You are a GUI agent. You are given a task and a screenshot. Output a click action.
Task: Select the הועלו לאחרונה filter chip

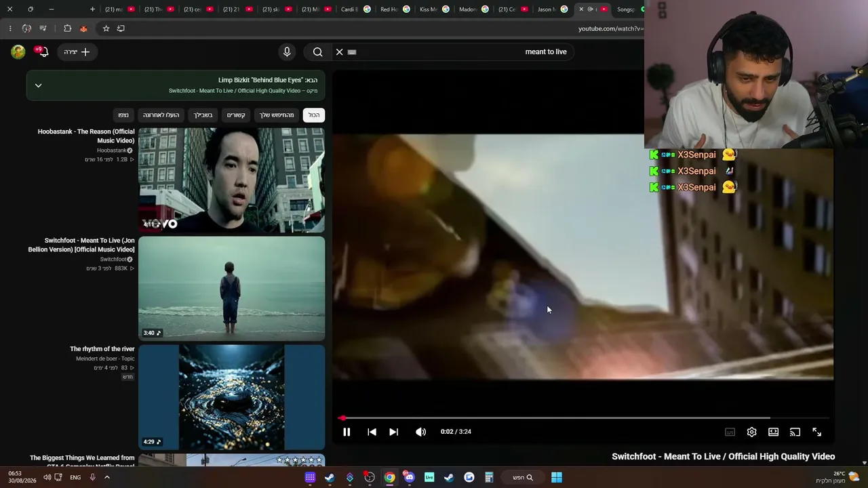(161, 115)
